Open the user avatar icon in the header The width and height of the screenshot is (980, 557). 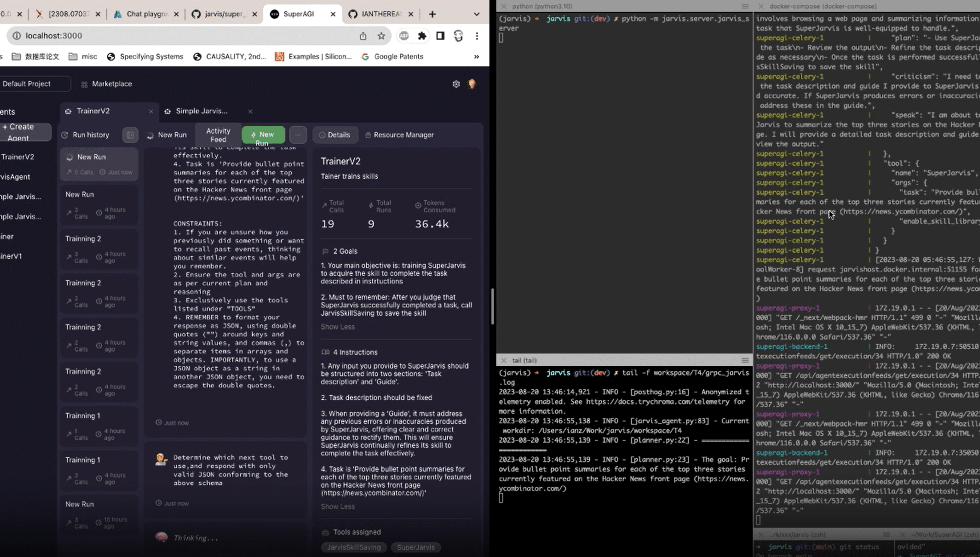tap(472, 84)
